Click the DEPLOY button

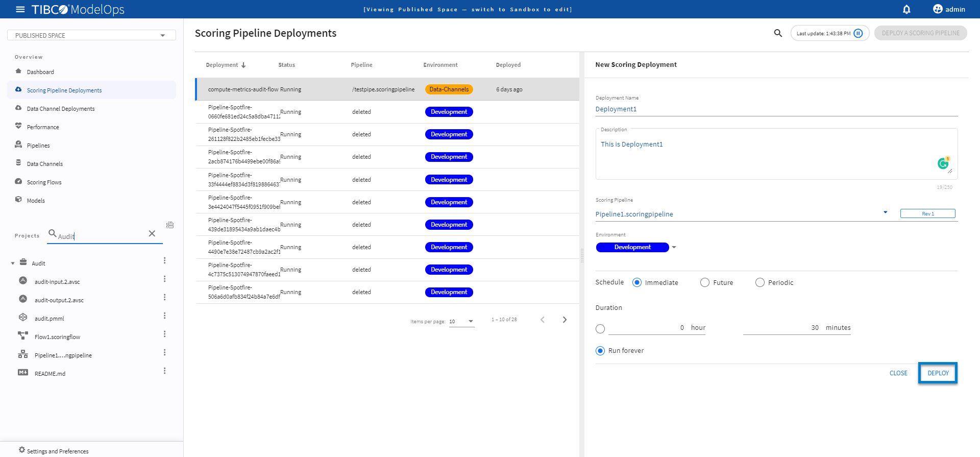(938, 373)
